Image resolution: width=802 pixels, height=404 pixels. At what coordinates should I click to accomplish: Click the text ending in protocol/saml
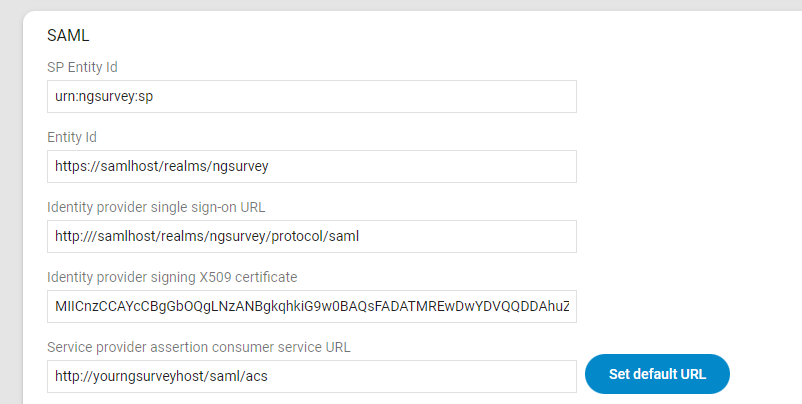[x=207, y=237]
